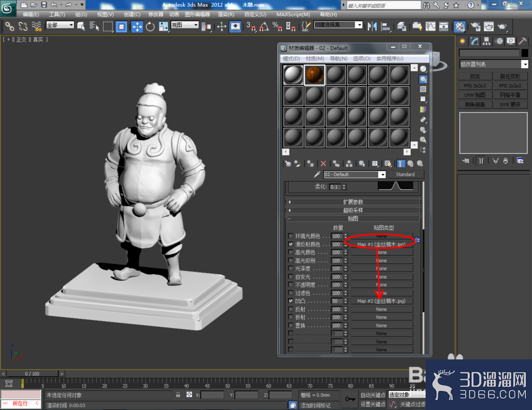Expand the 超级采样 rollout
This screenshot has width=532, height=410.
[353, 210]
